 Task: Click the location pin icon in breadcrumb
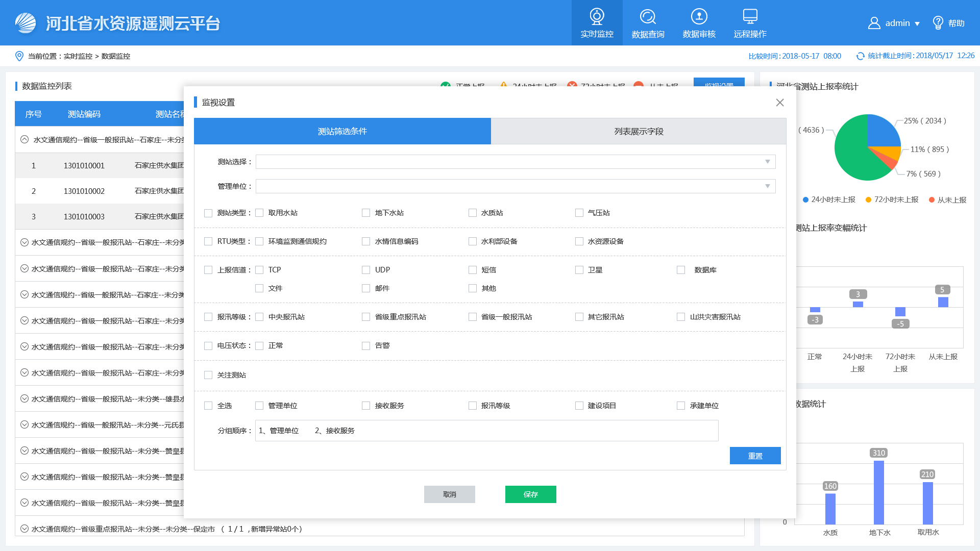(x=19, y=56)
